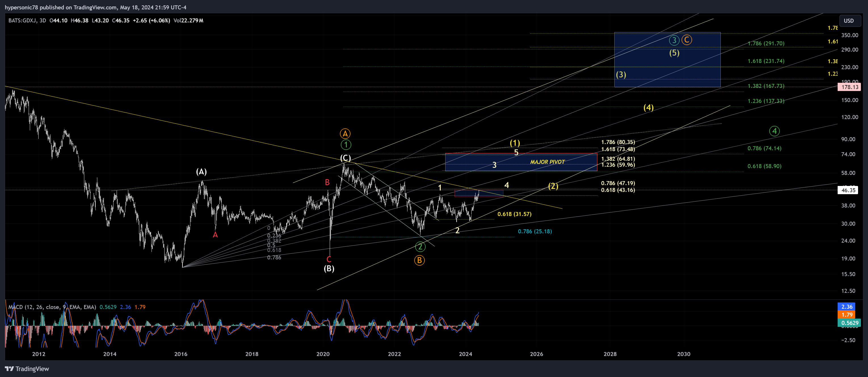868x377 pixels.
Task: Click the circled green 4 wave marker
Action: point(774,131)
